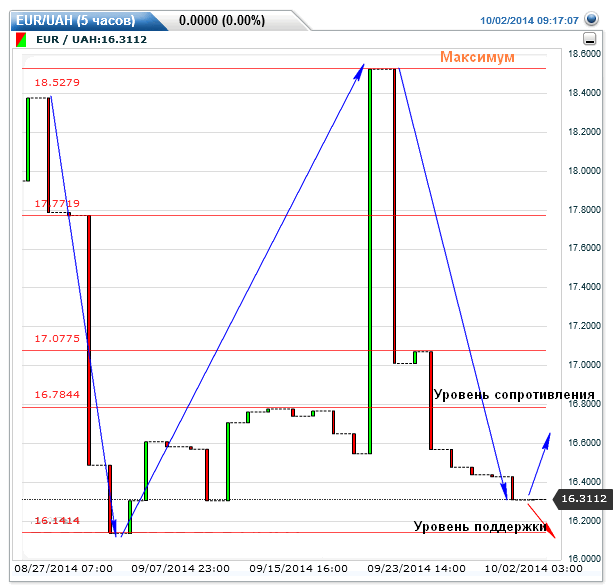Select the EUR/UAH (5 часов) tab
This screenshot has width=613, height=585.
[x=76, y=20]
